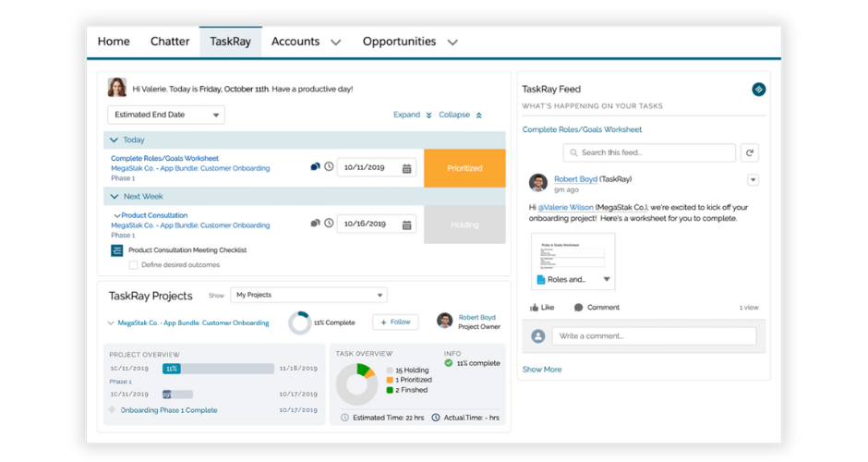Open the Opportunities tab
Viewport: 868px width, 462px height.
click(399, 42)
